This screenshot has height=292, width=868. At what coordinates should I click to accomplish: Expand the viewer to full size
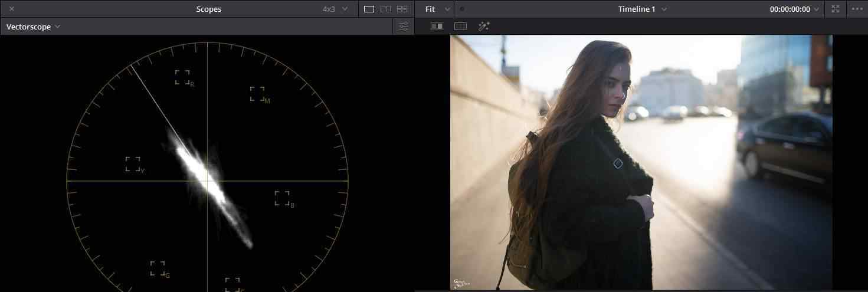(x=835, y=9)
